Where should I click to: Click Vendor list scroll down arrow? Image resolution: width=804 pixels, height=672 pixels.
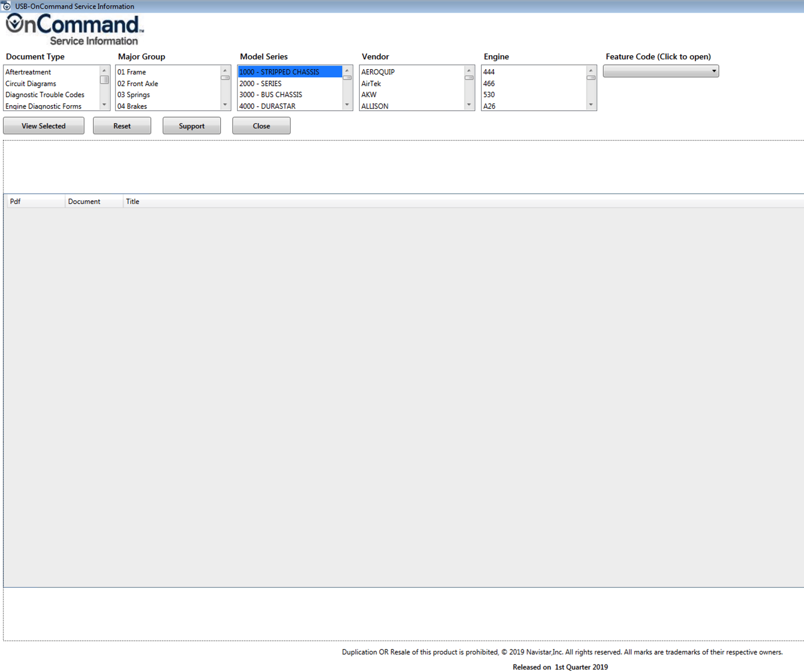[469, 105]
